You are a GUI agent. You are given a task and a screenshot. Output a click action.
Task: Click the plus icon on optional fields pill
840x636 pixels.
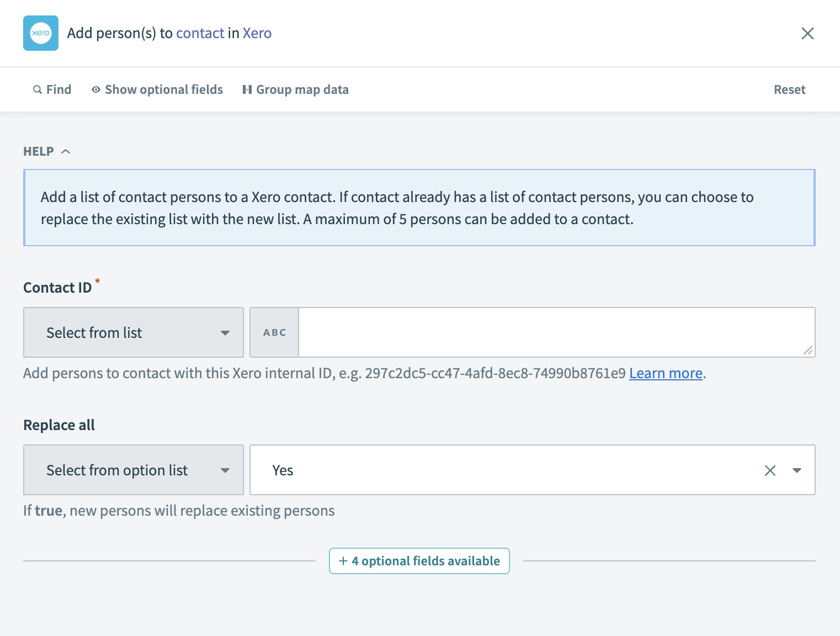(343, 560)
